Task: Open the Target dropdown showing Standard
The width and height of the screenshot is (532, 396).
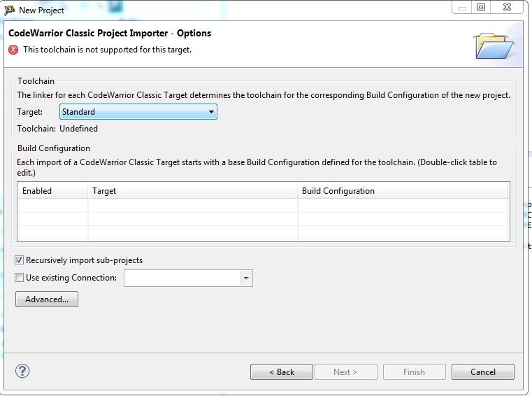Action: point(138,112)
